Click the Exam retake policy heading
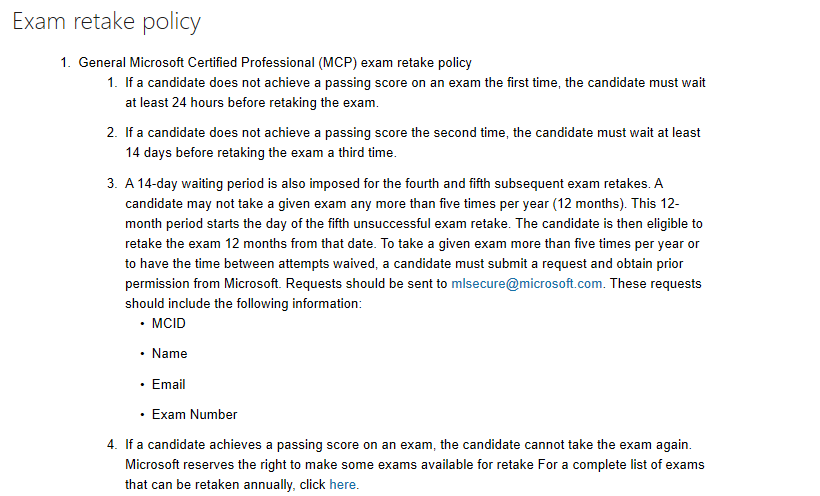The width and height of the screenshot is (820, 496). [x=107, y=22]
